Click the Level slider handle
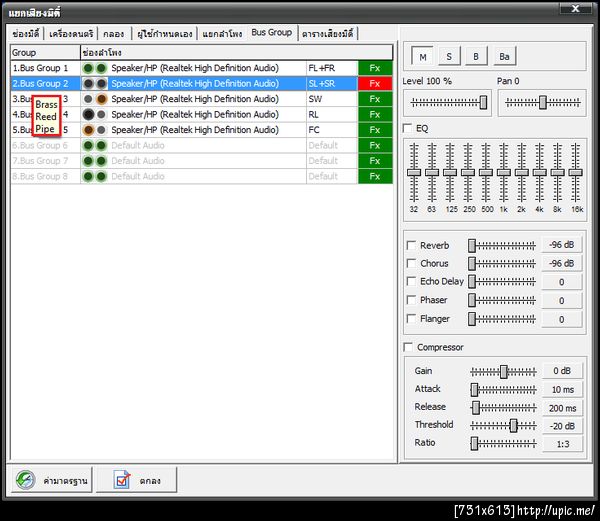Image resolution: width=600 pixels, height=521 pixels. pyautogui.click(x=483, y=102)
